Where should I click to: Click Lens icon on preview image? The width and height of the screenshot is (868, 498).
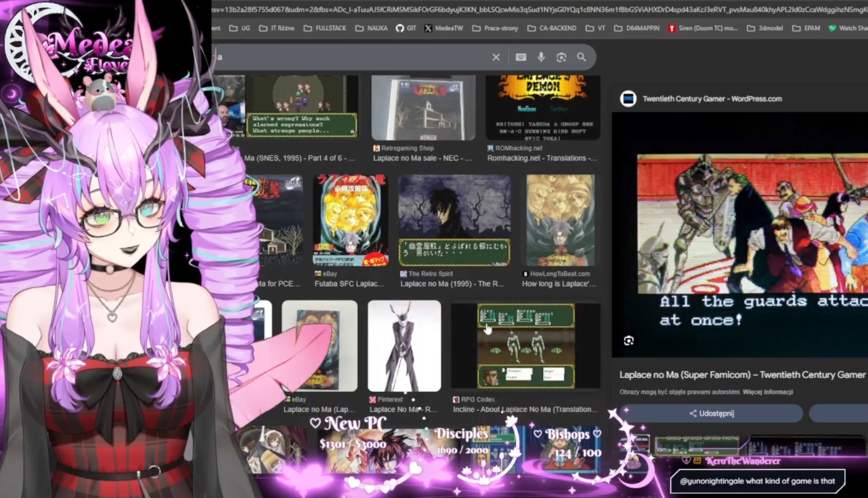click(x=629, y=341)
